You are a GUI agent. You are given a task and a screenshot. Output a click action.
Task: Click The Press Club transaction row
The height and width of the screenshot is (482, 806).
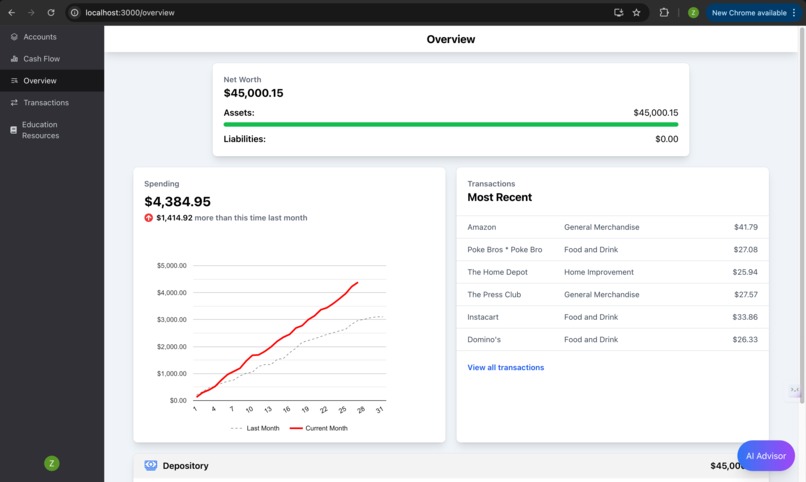point(612,294)
